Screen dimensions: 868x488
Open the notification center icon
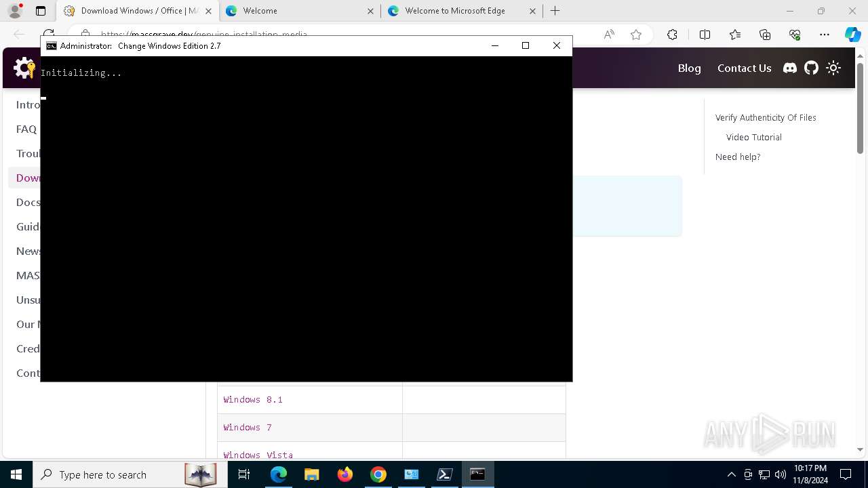(x=846, y=474)
